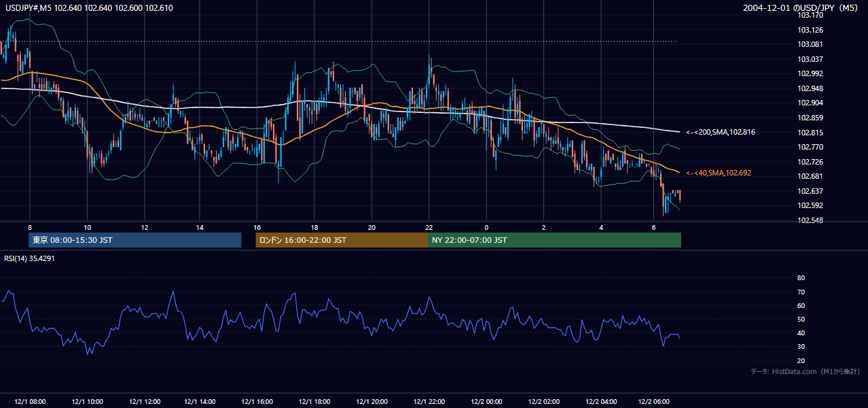Click price axis value 102.992
The height and width of the screenshot is (408, 868).
(x=810, y=73)
